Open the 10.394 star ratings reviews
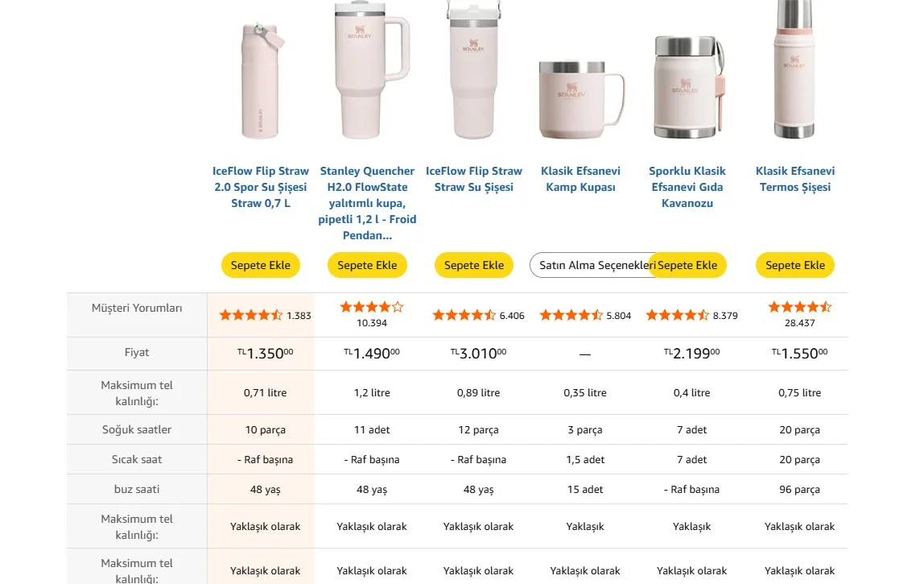The image size is (924, 584). tap(372, 314)
